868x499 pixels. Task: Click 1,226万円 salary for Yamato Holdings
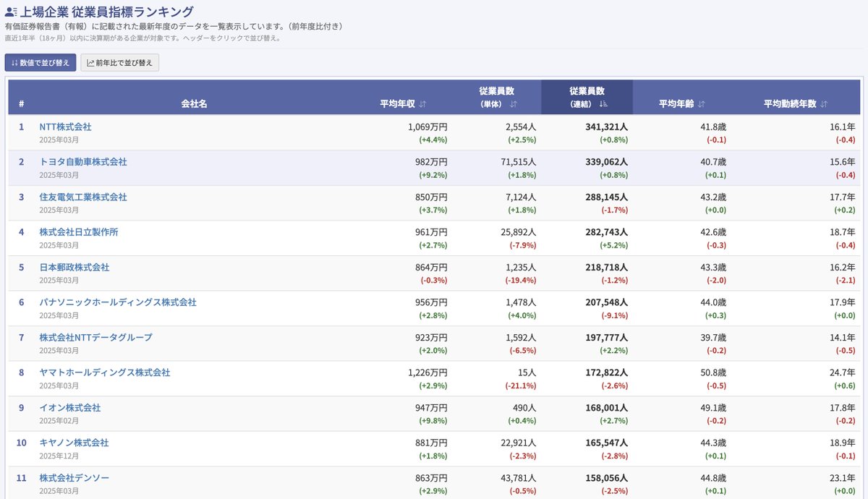coord(427,372)
